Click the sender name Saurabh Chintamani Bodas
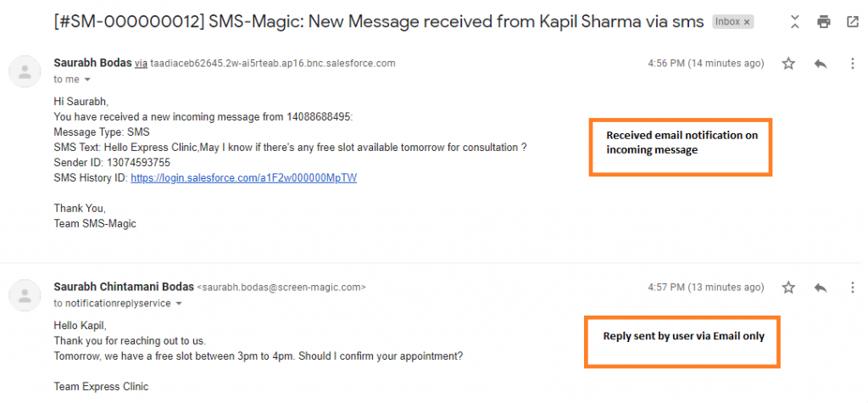The image size is (868, 403). tap(123, 287)
